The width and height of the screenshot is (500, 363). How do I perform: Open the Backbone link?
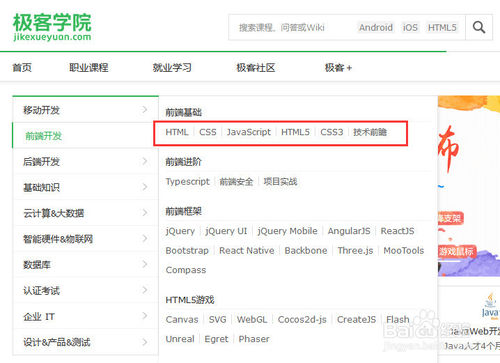[x=306, y=251]
